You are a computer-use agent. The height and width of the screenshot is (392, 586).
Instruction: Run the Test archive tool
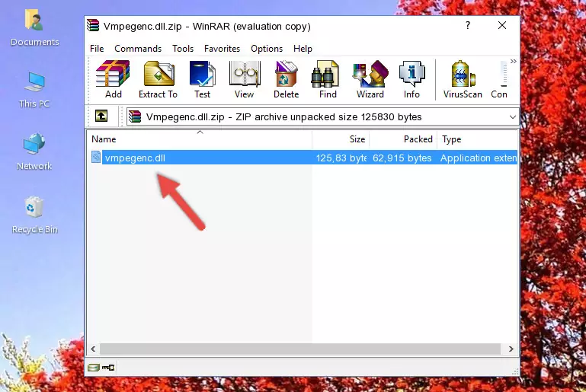[202, 79]
